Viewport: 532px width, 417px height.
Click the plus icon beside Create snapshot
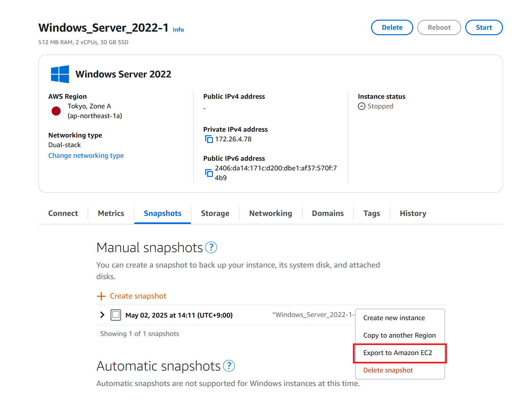(101, 296)
